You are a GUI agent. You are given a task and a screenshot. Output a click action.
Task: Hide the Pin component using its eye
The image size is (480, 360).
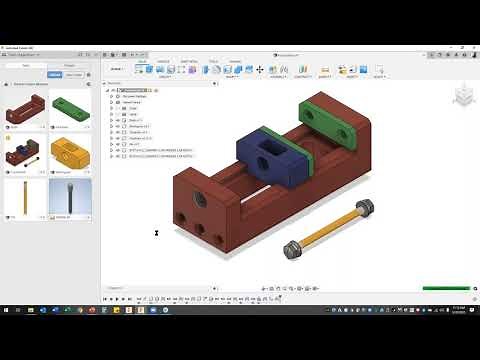[118, 144]
